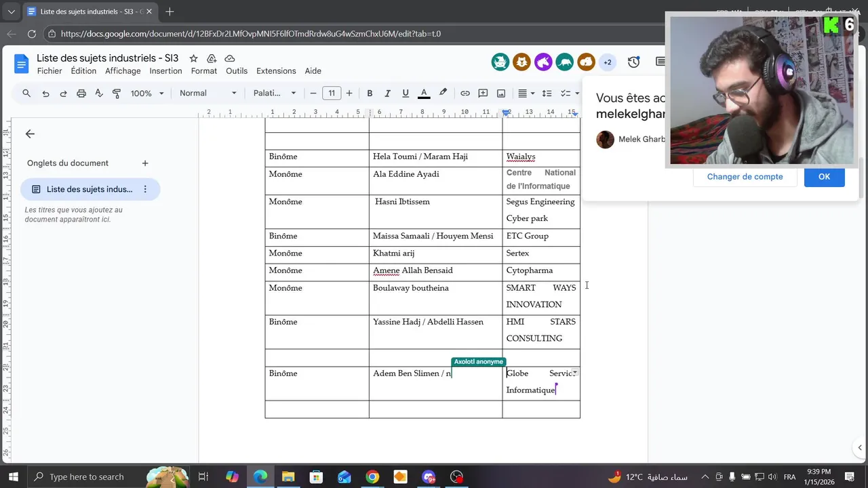
Task: Click the font size field showing 11
Action: point(332,93)
